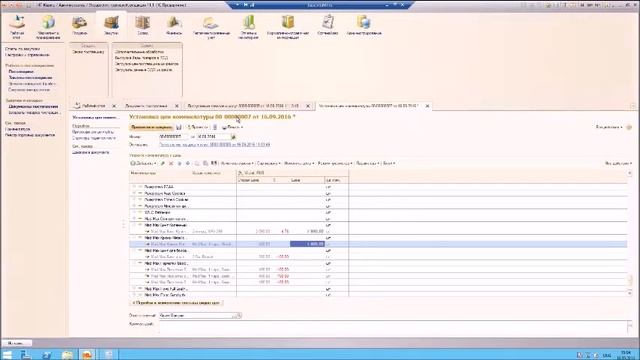This screenshot has height=360, width=640.
Task: Open the Администрирование section icon
Action: click(364, 25)
